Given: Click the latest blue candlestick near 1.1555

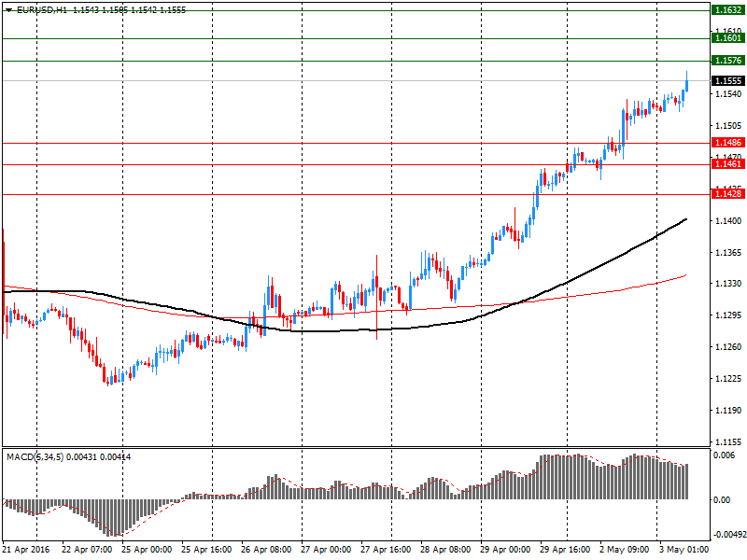Looking at the screenshot, I should point(687,85).
